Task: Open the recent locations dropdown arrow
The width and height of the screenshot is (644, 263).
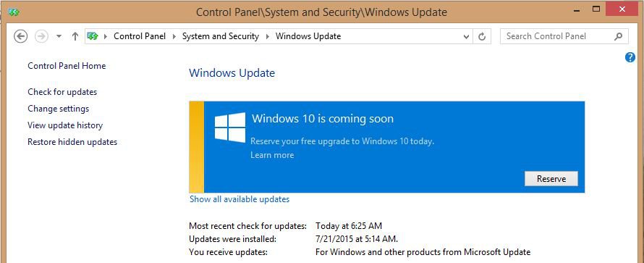Action: pos(59,36)
